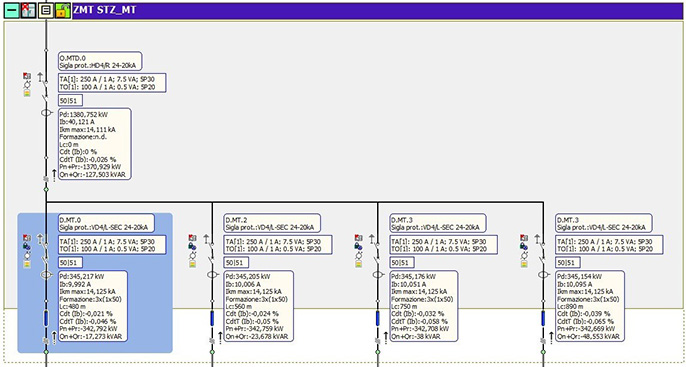
Task: Select the 50|51 tag of feeder with Lc:750 m
Action: pos(402,263)
